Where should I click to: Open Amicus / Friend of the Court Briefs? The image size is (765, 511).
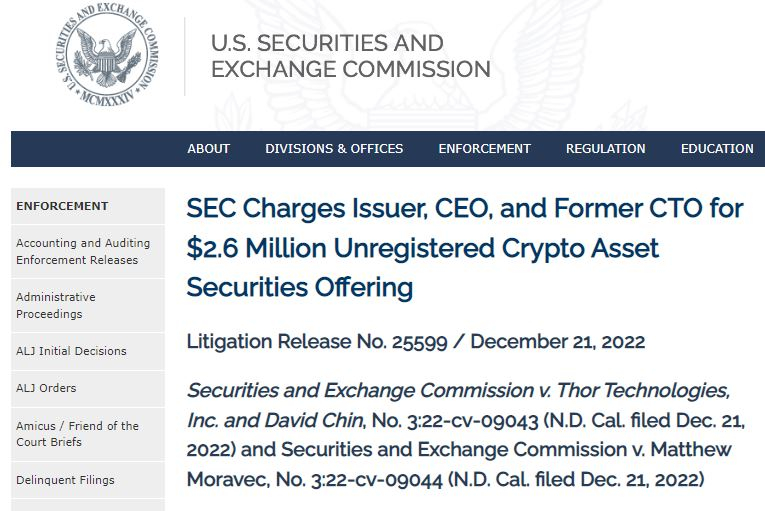(x=77, y=433)
